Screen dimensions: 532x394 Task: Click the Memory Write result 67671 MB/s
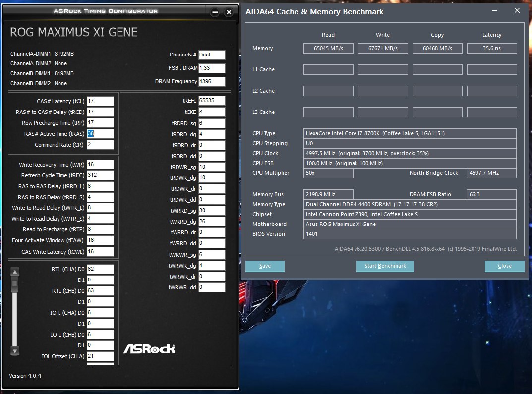pyautogui.click(x=383, y=48)
